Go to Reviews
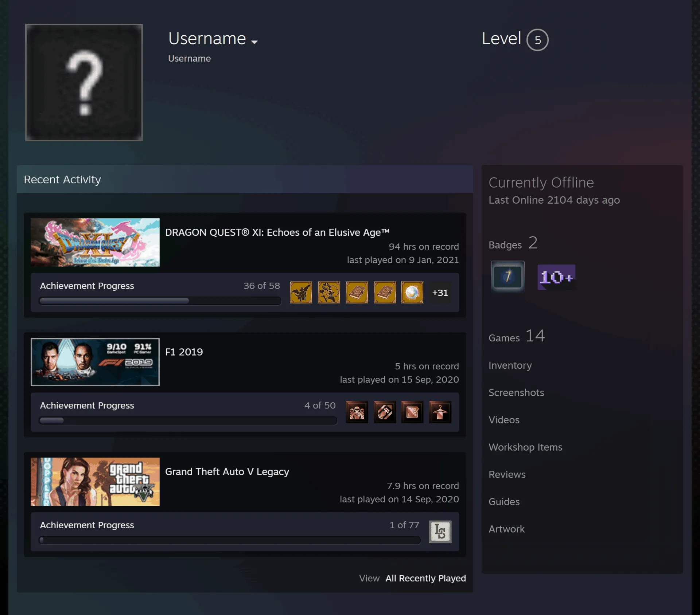The height and width of the screenshot is (615, 700). click(507, 474)
